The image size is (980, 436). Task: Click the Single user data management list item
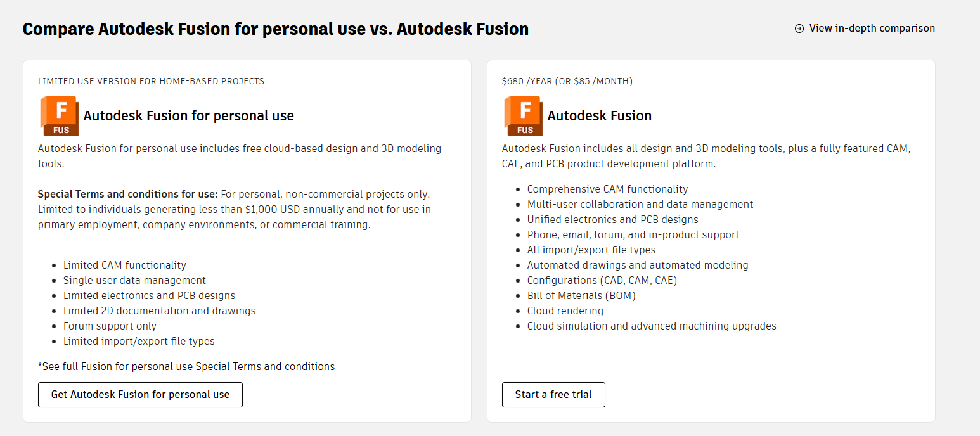pos(134,280)
